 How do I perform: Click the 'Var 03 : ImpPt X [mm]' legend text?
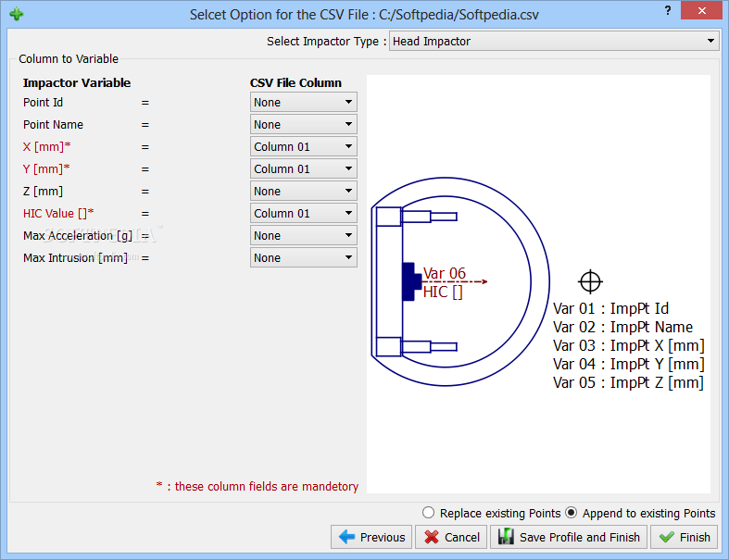[x=629, y=346]
